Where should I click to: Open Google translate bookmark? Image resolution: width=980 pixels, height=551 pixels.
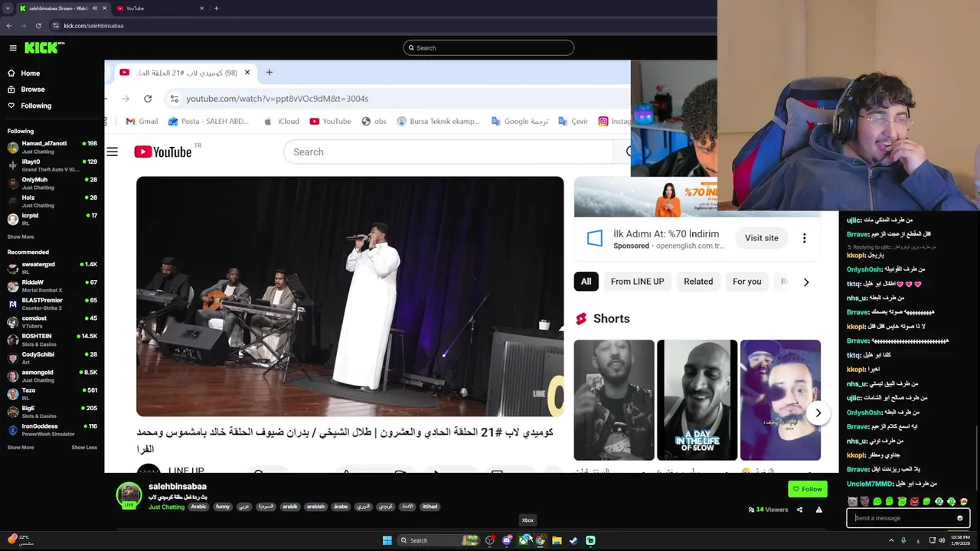pos(520,121)
